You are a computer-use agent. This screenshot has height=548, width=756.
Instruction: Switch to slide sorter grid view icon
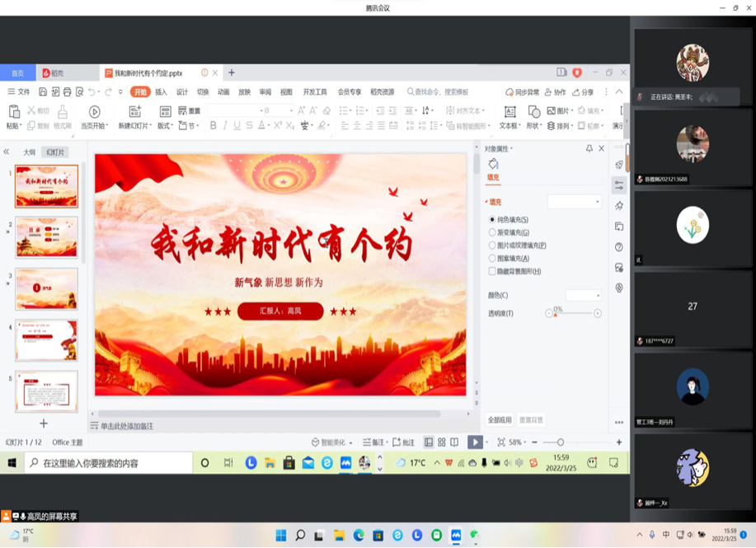442,443
